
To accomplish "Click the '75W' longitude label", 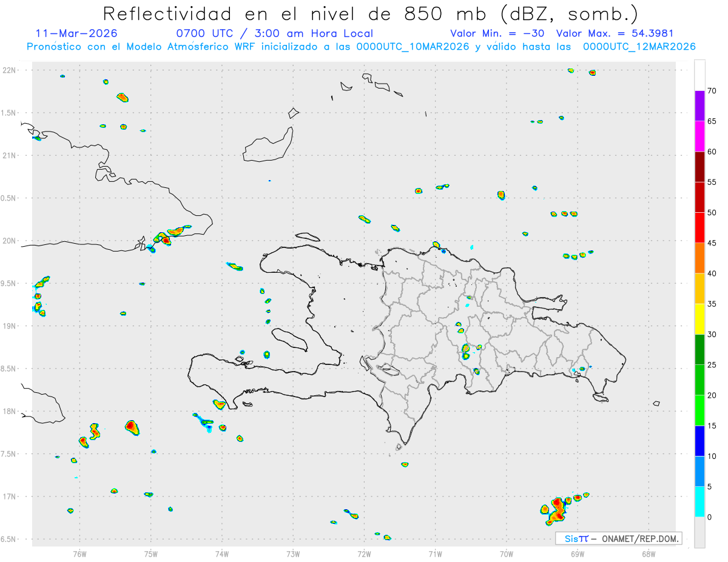I will (x=150, y=554).
